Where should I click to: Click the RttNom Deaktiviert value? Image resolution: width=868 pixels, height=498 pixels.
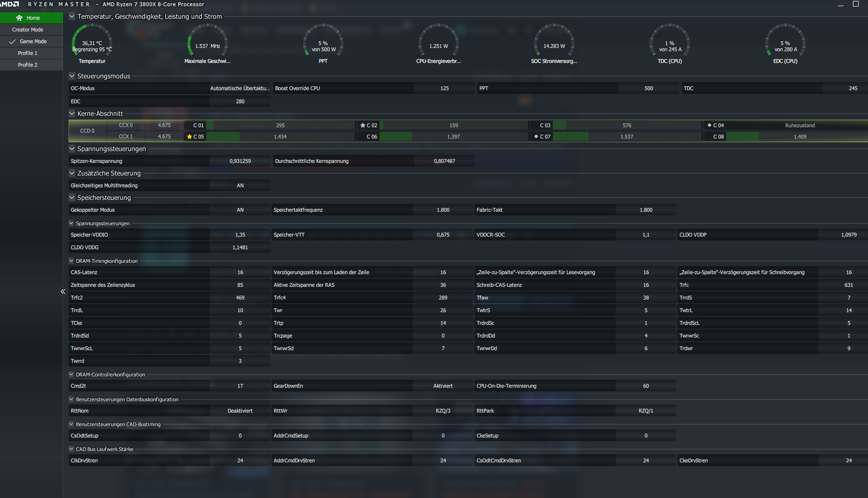pos(240,411)
